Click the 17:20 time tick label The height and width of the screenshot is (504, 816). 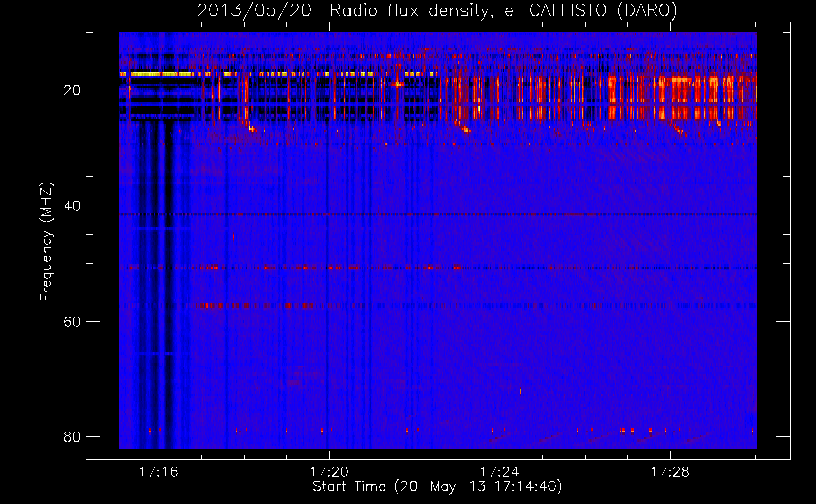pos(329,472)
